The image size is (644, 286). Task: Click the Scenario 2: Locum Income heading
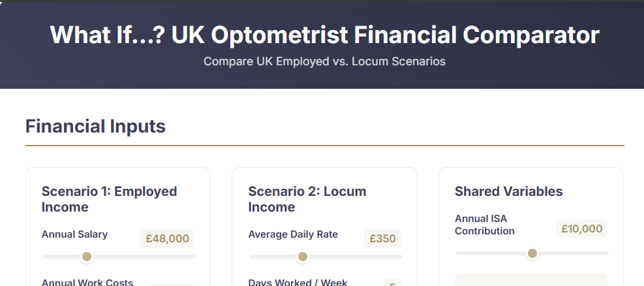(307, 199)
